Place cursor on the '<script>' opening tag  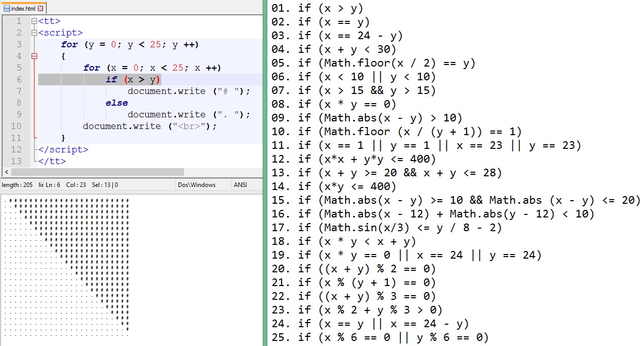pyautogui.click(x=60, y=33)
